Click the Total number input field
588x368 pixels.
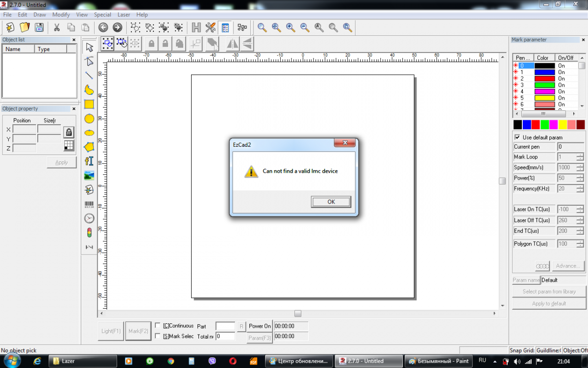(x=225, y=336)
